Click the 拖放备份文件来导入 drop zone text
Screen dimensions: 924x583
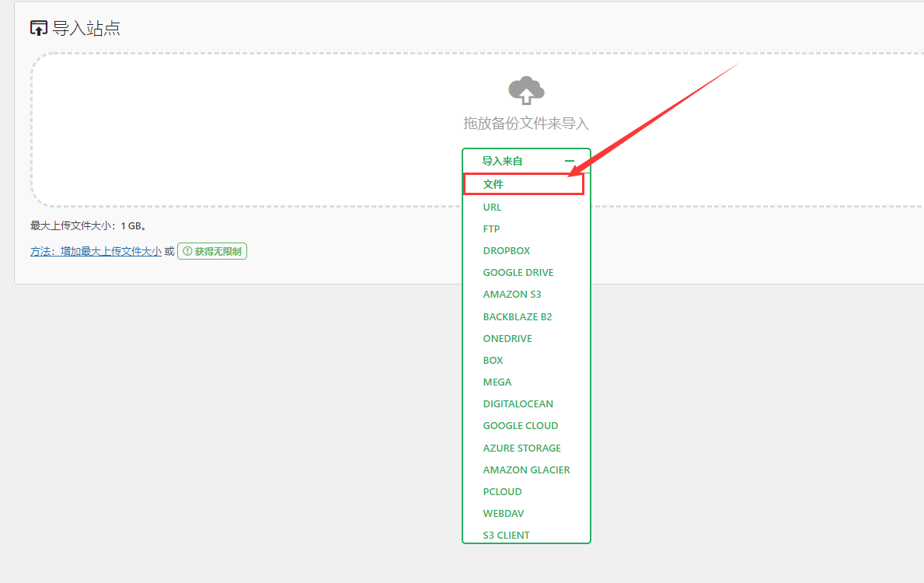click(x=526, y=124)
